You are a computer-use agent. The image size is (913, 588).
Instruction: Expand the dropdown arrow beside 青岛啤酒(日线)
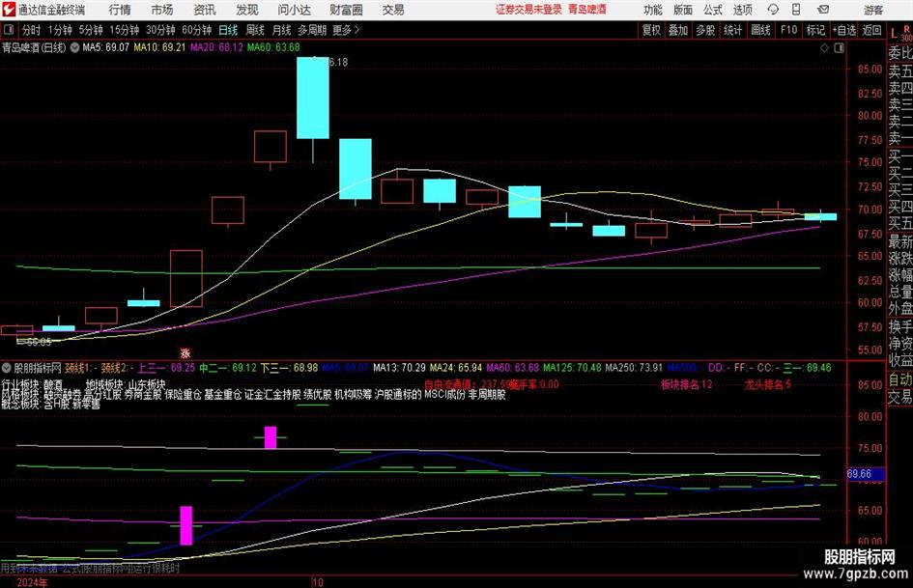pos(74,47)
